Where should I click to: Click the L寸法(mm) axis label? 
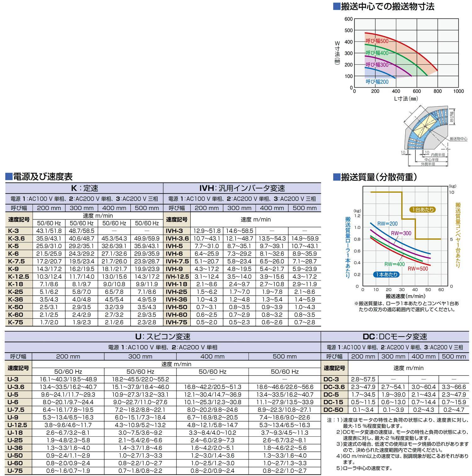406,99
